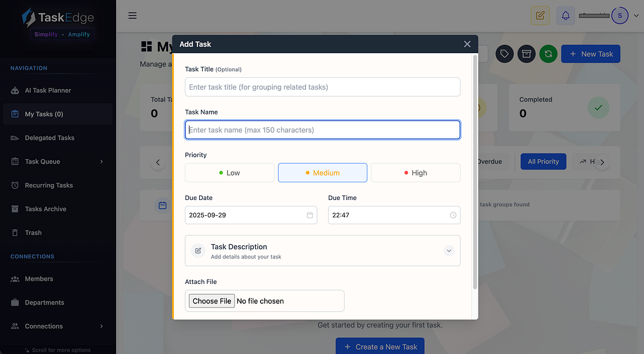644x354 pixels.
Task: Click the Task Queue sidebar icon
Action: point(15,162)
